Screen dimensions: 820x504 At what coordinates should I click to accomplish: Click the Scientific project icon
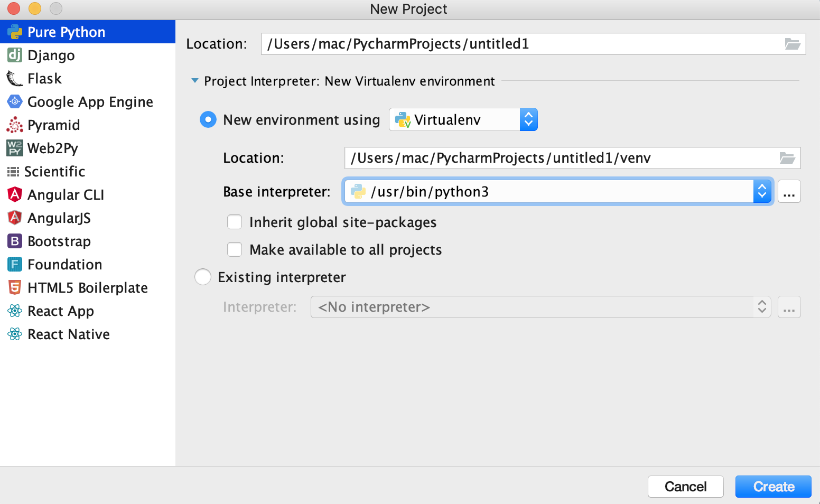point(13,172)
